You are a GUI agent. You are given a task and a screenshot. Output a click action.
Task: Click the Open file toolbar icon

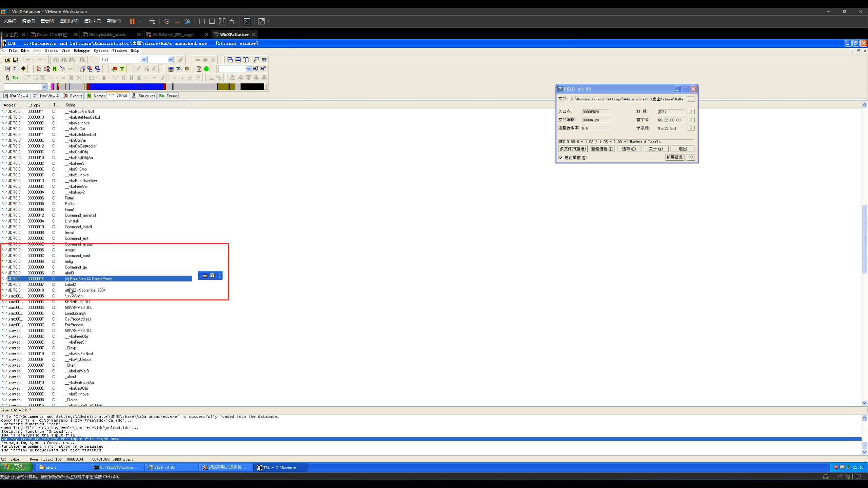[7, 60]
